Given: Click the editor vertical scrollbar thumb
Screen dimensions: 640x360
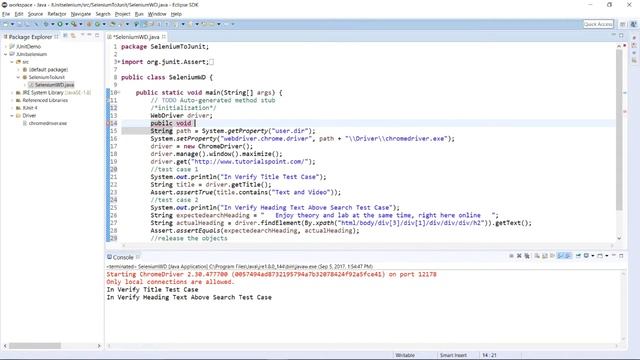Looking at the screenshot, I should point(619,130).
